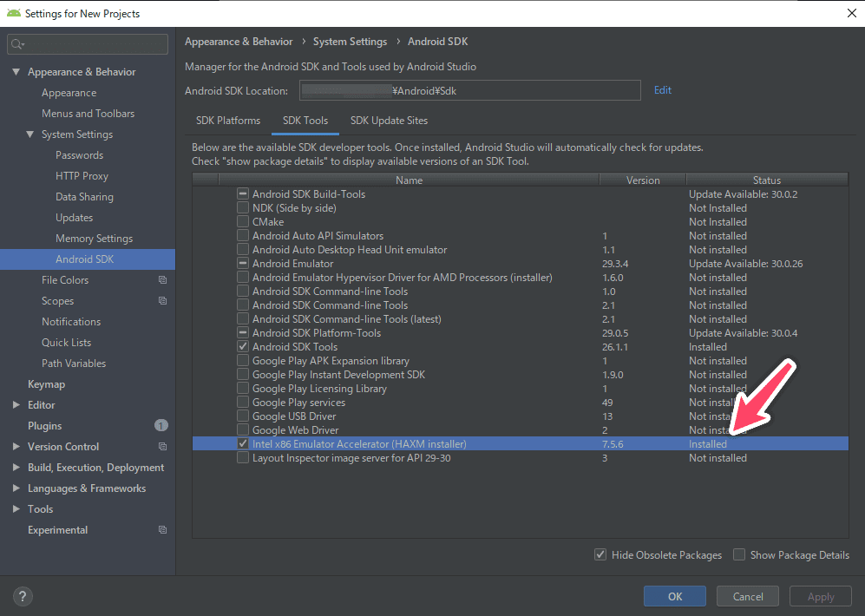Focus the settings search field
The height and width of the screenshot is (616, 865).
click(88, 44)
